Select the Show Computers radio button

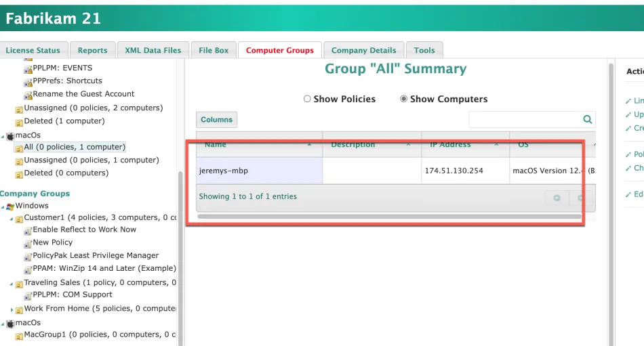pos(404,99)
